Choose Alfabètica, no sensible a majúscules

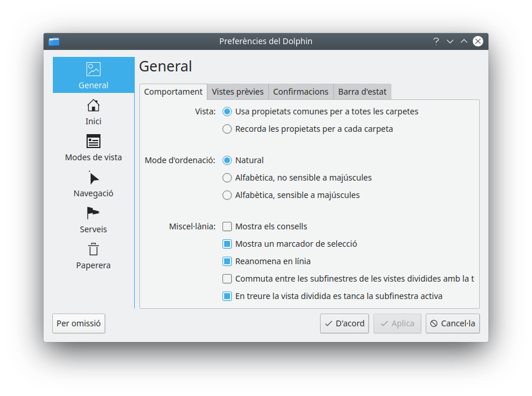pyautogui.click(x=227, y=178)
